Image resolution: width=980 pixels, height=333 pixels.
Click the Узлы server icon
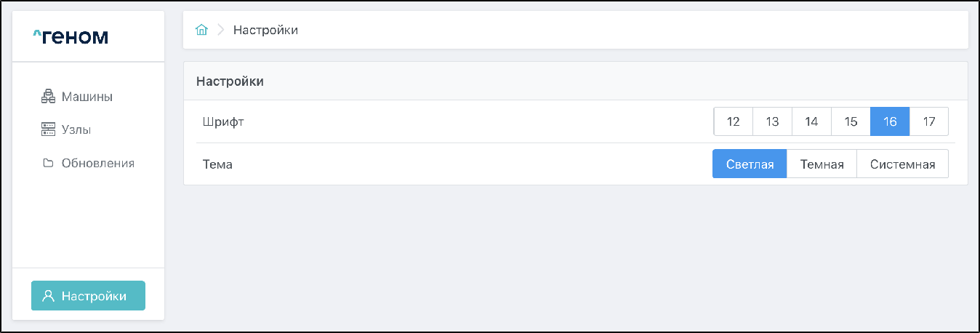[48, 130]
